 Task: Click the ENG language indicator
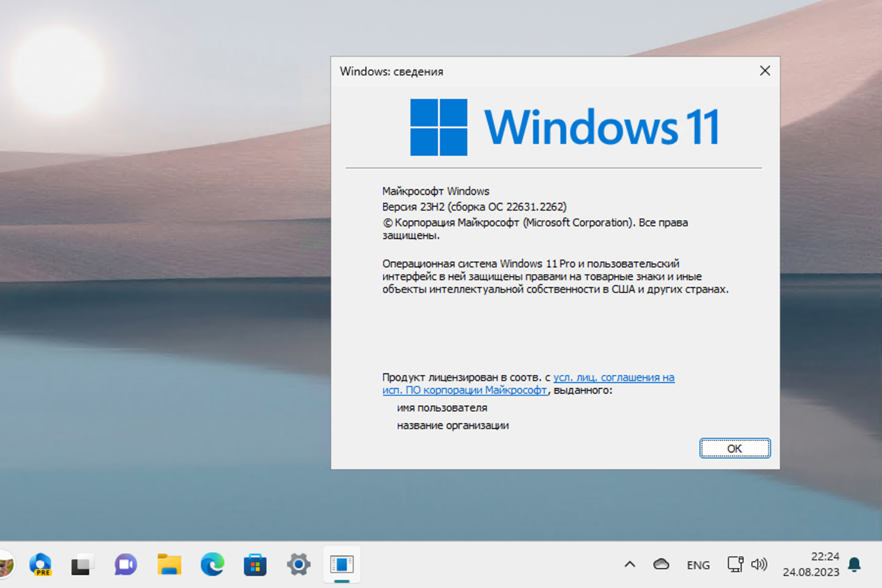pyautogui.click(x=698, y=564)
